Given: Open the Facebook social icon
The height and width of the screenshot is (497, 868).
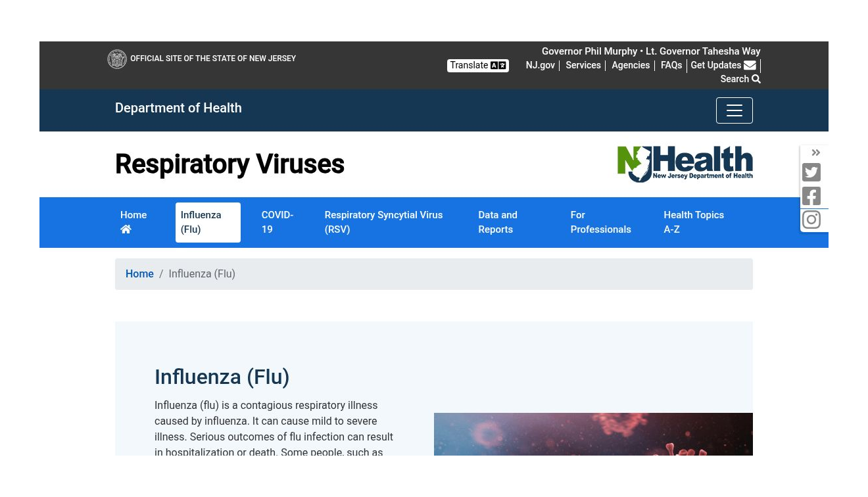Looking at the screenshot, I should 811,196.
